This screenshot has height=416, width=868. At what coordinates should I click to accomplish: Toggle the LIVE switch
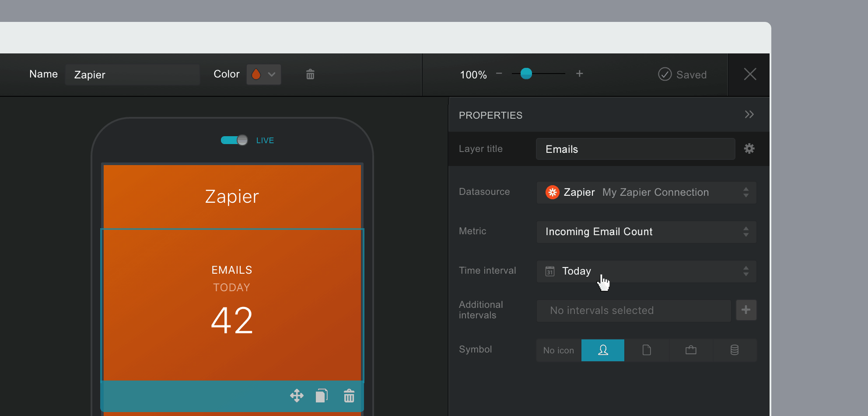(x=234, y=140)
